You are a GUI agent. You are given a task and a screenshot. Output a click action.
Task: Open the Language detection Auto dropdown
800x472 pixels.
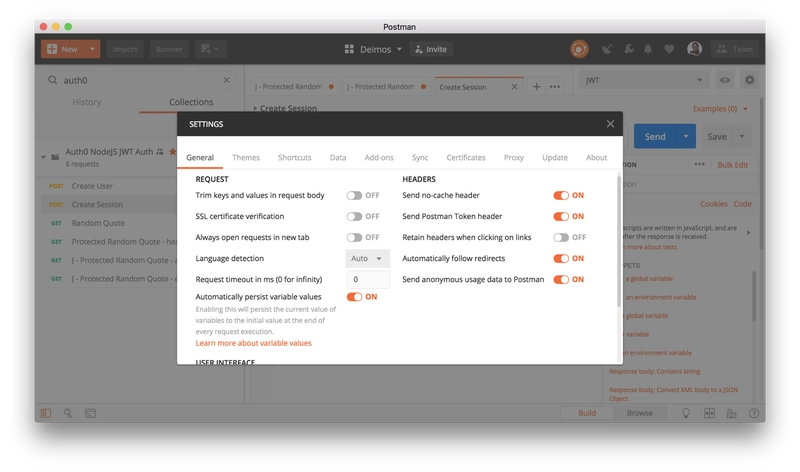(367, 259)
